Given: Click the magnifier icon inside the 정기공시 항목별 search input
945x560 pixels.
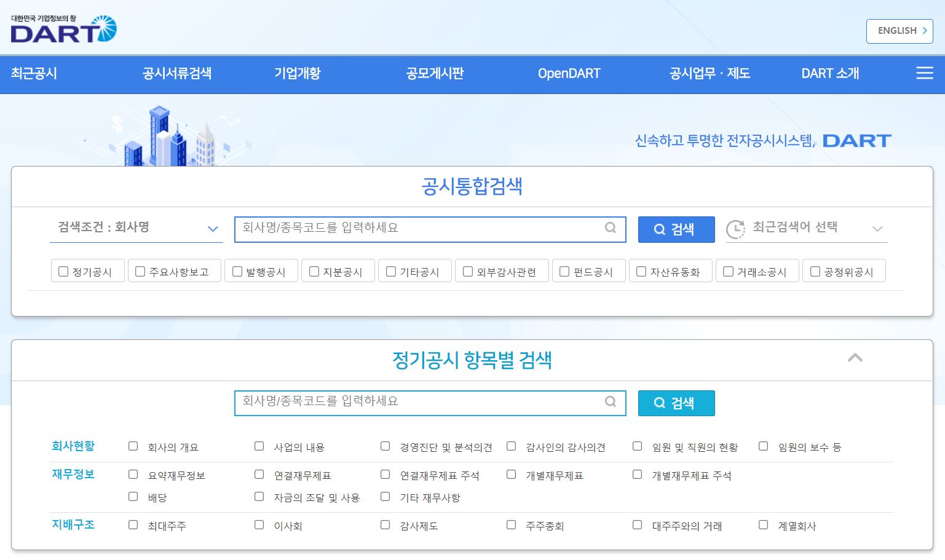Looking at the screenshot, I should [x=610, y=402].
